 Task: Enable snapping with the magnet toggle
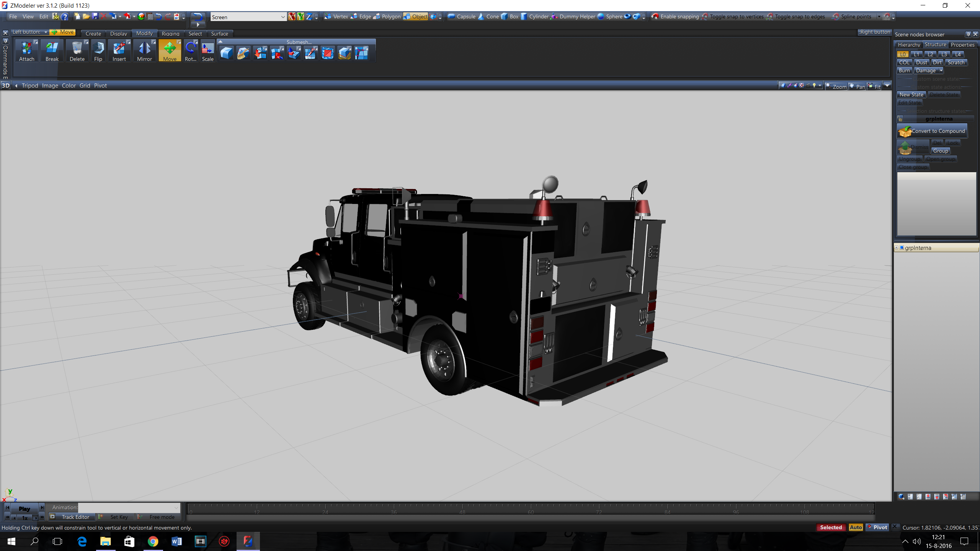tap(655, 16)
